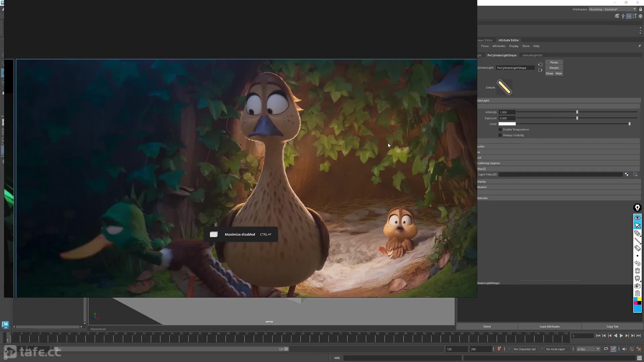Toggle the Tool Settings sidebar icon
Viewport: 644px width, 362px height.
click(635, 16)
